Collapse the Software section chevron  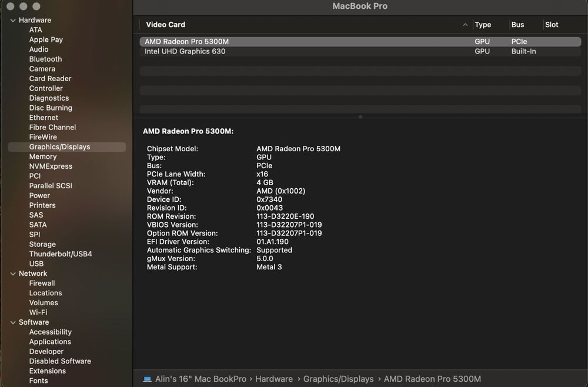point(13,322)
